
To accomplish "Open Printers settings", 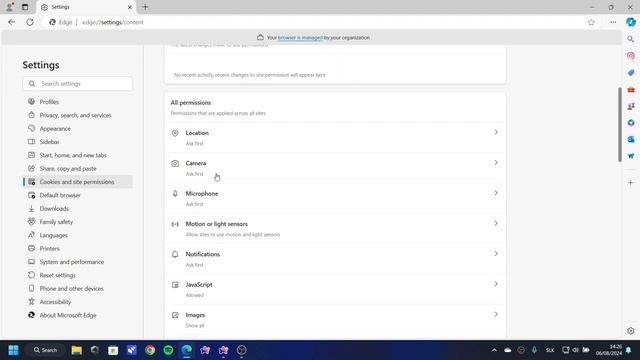I will (x=78, y=249).
